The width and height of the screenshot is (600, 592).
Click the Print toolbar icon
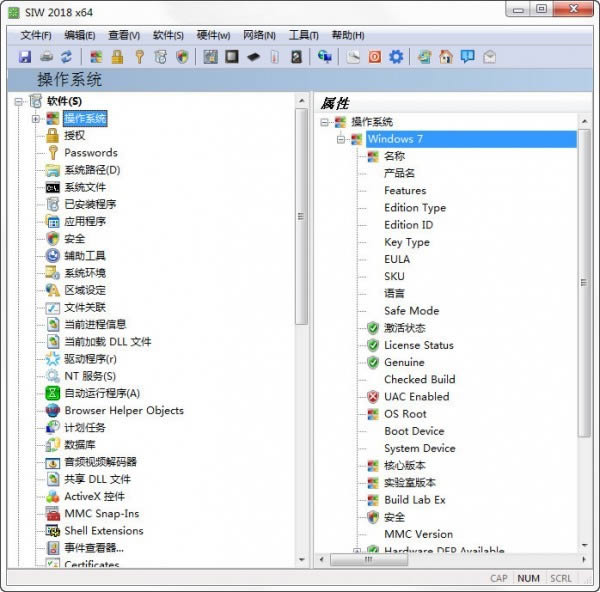pos(46,57)
